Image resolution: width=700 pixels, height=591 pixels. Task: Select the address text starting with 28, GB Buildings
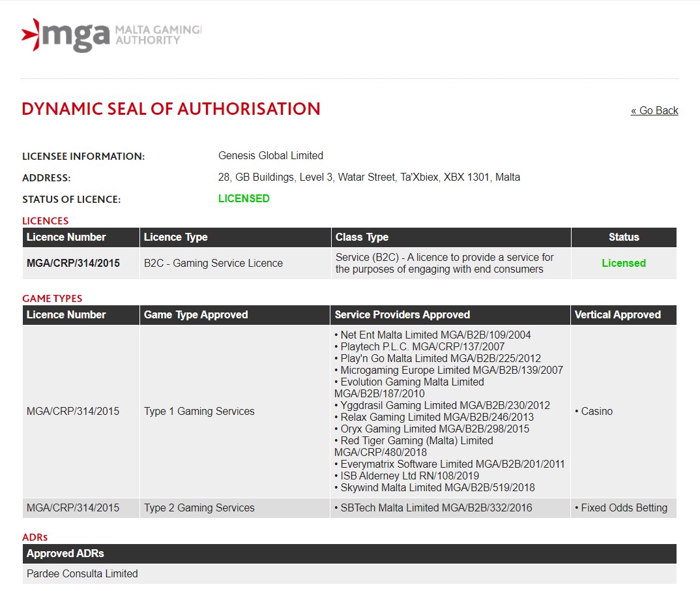[x=369, y=177]
